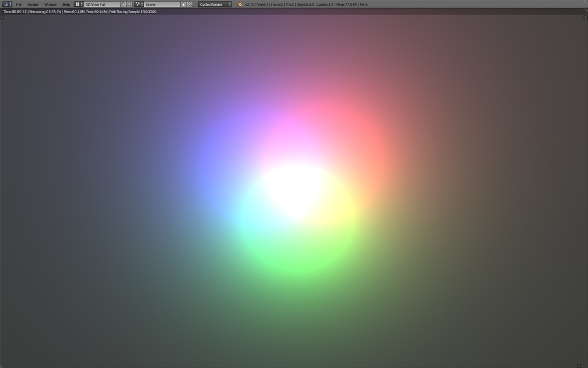Add a new screen layout with plus icon
Viewport: 588px width, 368px height.
pyautogui.click(x=123, y=5)
